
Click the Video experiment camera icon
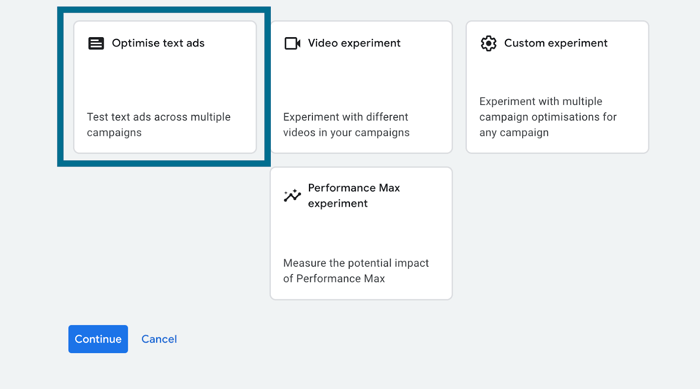(x=292, y=43)
